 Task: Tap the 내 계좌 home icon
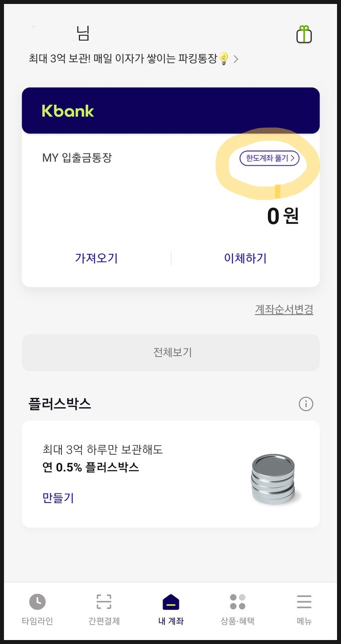point(170,601)
